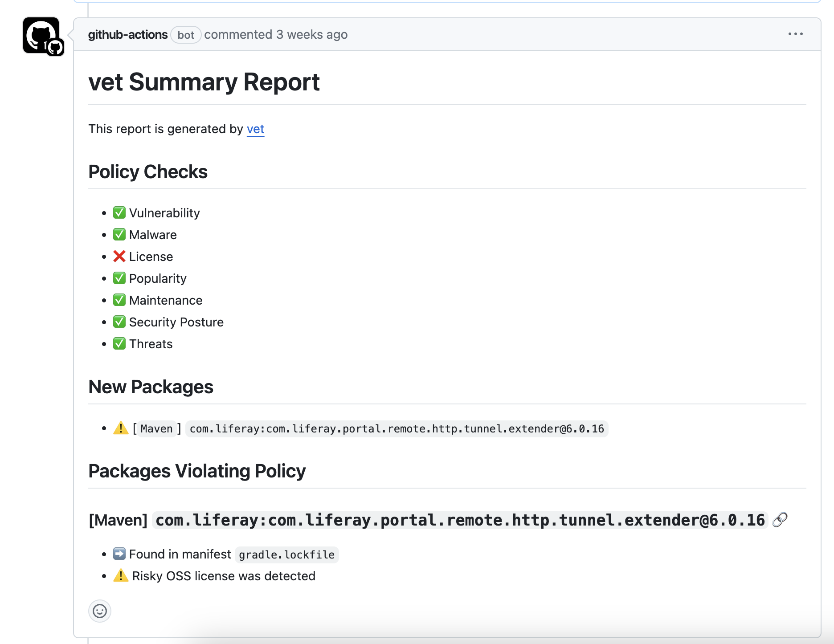Click the arrow icon beside Found in manifest
The image size is (834, 644).
click(119, 554)
